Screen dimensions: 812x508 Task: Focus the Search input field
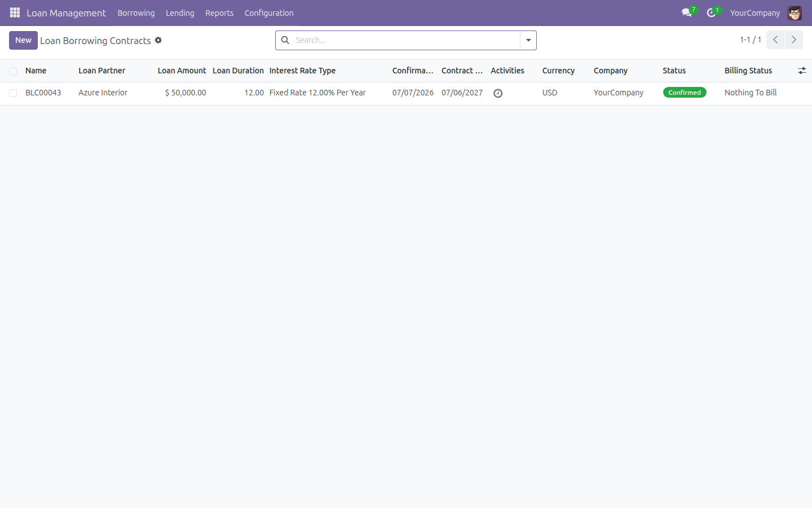point(406,40)
